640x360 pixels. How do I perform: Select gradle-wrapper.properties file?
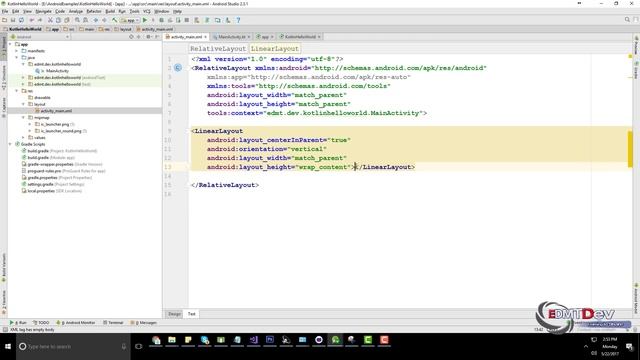50,164
